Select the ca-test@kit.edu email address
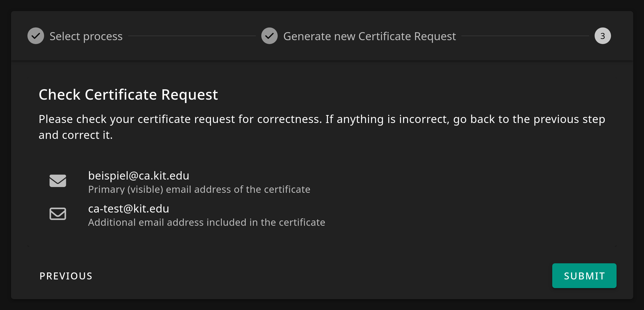Image resolution: width=644 pixels, height=310 pixels. tap(129, 209)
